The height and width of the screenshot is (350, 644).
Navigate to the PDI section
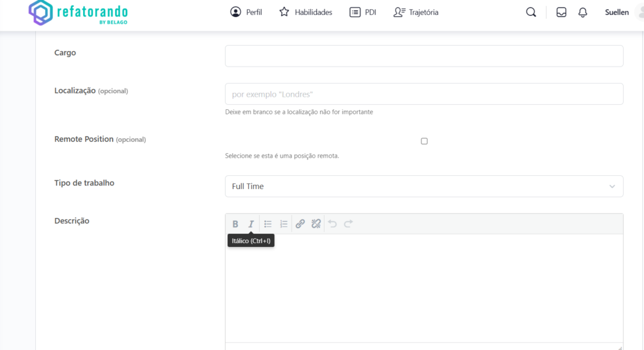point(363,12)
